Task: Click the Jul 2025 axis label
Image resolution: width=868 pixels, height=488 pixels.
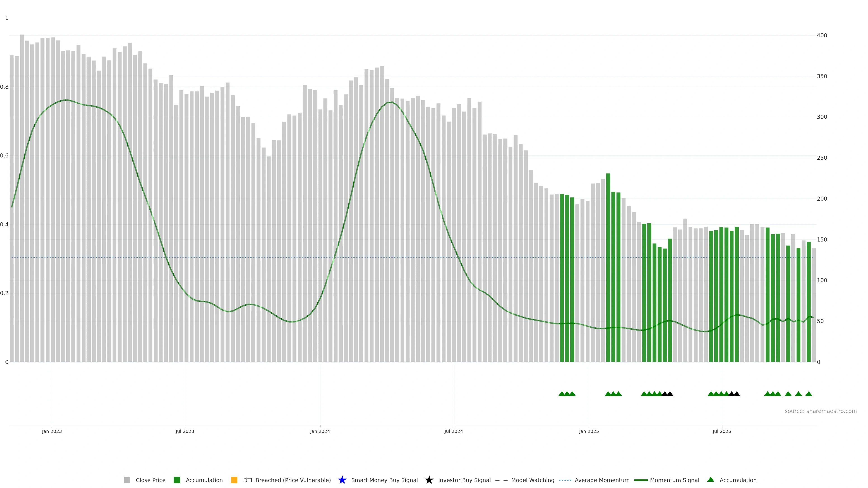Action: click(x=722, y=431)
